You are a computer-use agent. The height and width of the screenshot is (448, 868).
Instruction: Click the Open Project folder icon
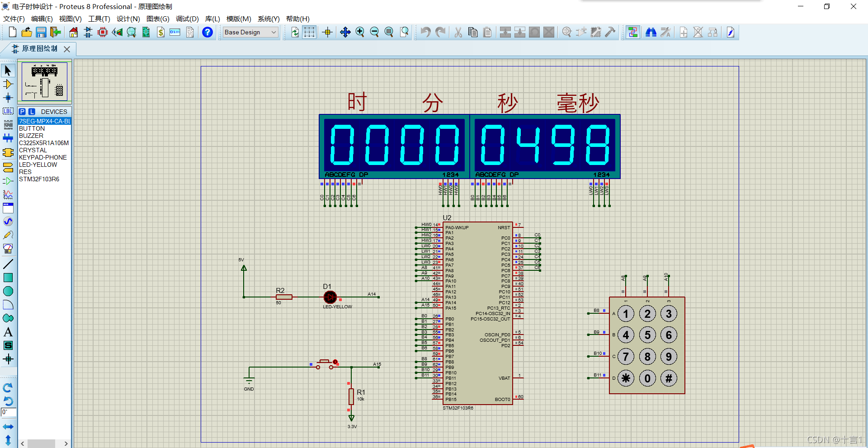click(27, 32)
